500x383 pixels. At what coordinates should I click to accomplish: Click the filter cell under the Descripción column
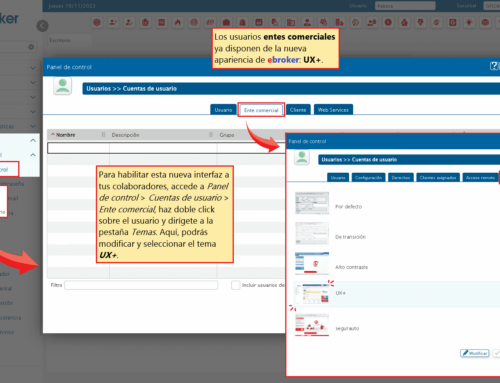(163, 148)
